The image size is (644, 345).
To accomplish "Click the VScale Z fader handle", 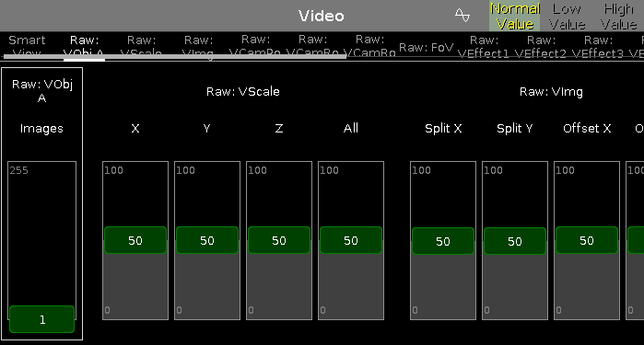I will click(x=279, y=240).
